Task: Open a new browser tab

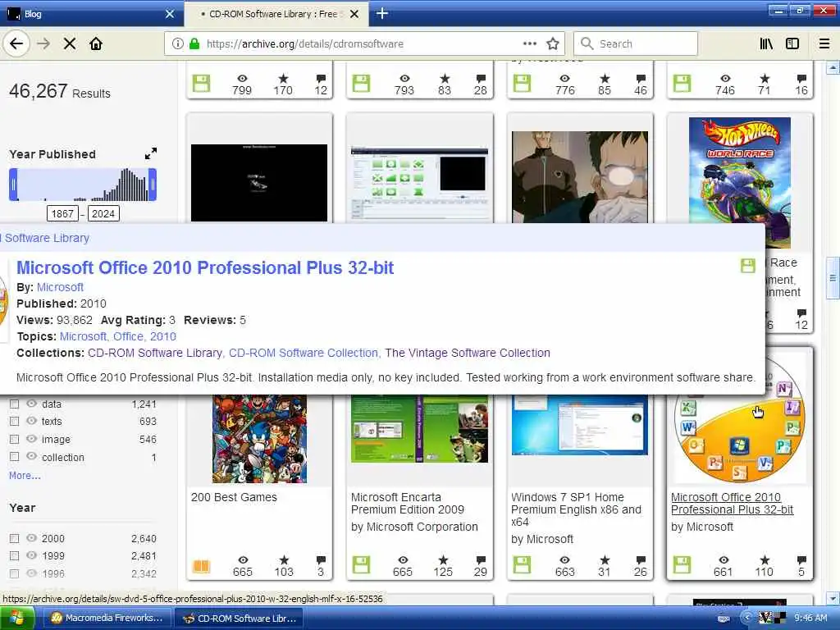Action: point(382,13)
